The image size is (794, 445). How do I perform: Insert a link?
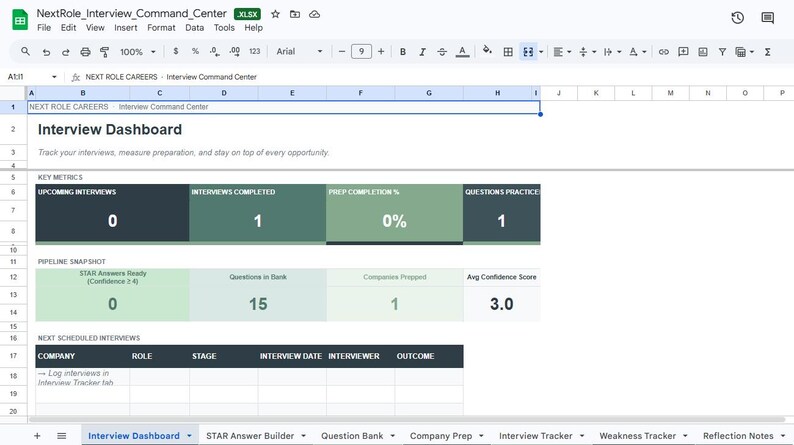663,52
